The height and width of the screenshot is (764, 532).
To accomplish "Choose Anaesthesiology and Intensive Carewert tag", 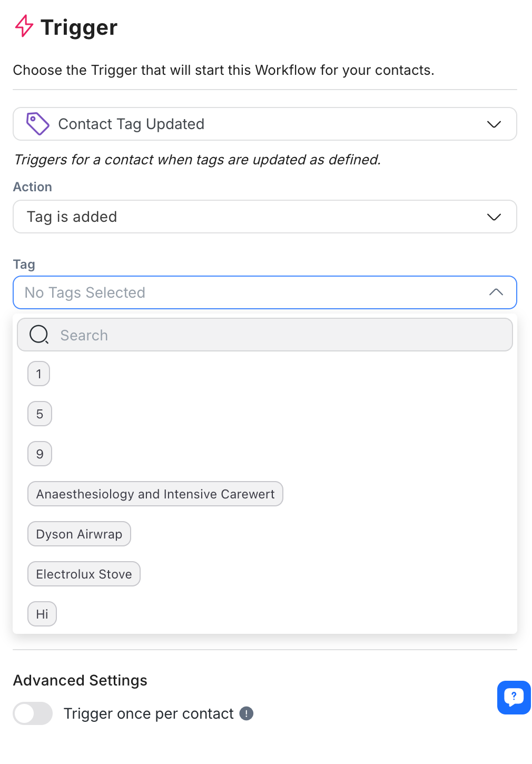I will pyautogui.click(x=155, y=494).
